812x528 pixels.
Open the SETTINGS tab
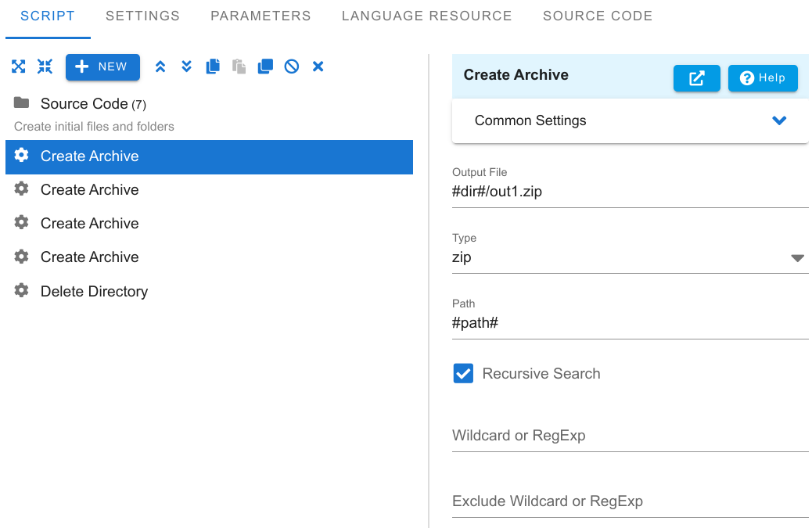pos(143,16)
